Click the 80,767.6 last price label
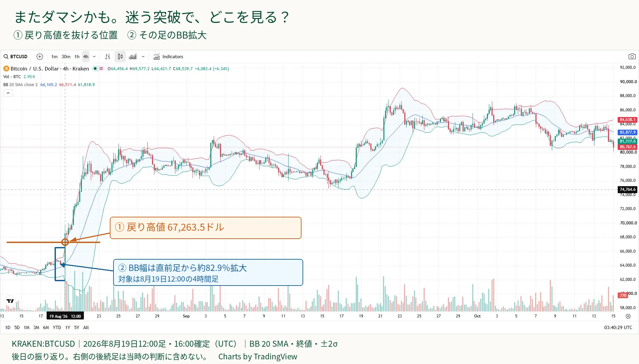Screen dimensions: 639x364 [627, 147]
